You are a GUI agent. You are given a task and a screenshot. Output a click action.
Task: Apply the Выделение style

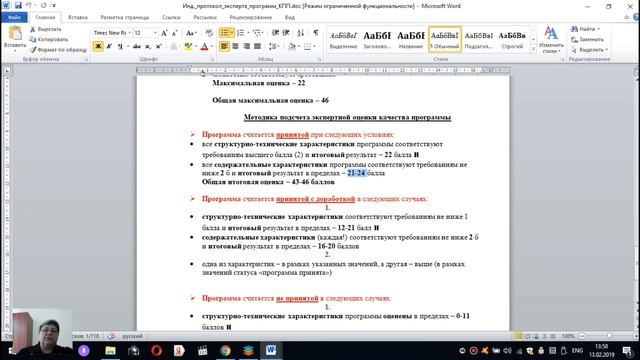click(343, 40)
